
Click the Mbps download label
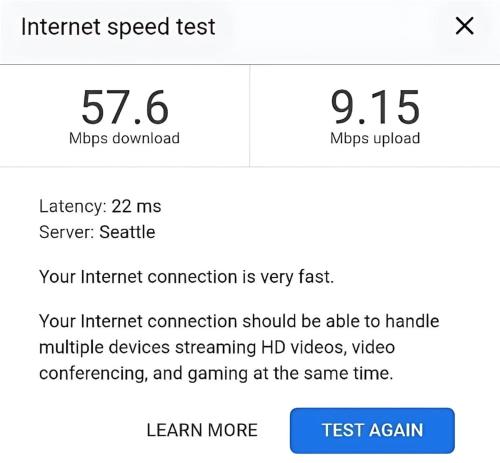point(124,139)
